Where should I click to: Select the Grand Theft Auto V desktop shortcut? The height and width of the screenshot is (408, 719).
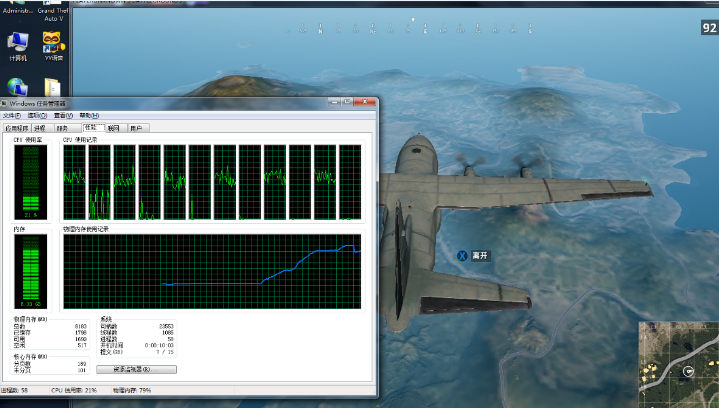pyautogui.click(x=53, y=12)
